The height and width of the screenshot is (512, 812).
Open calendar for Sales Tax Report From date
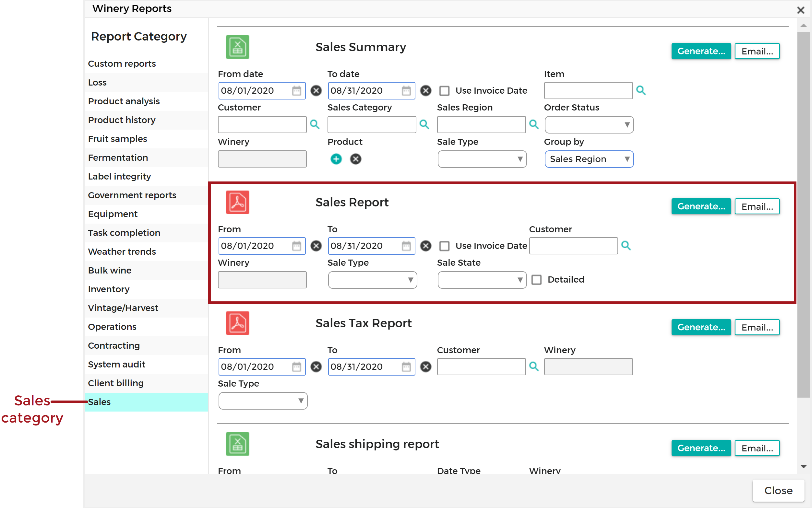click(x=296, y=367)
